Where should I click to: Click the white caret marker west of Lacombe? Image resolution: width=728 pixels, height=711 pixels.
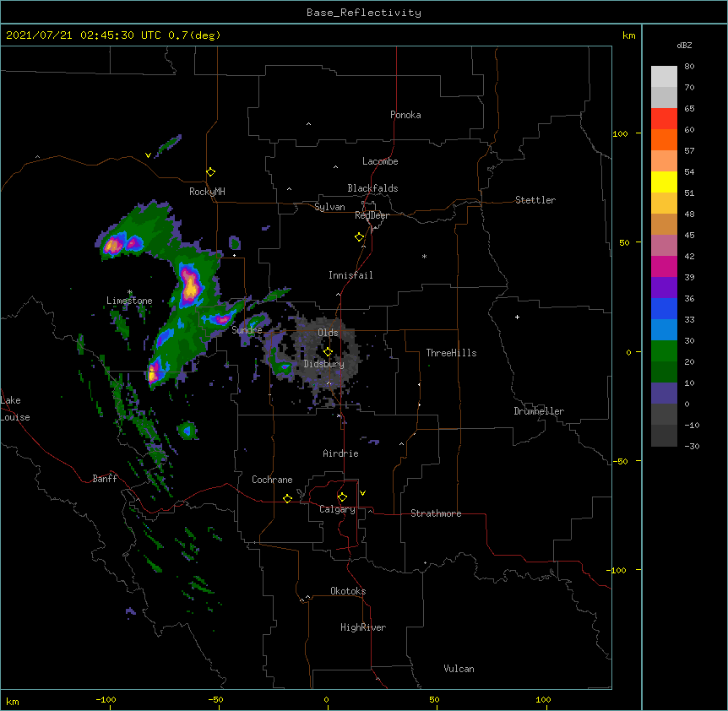[x=335, y=167]
